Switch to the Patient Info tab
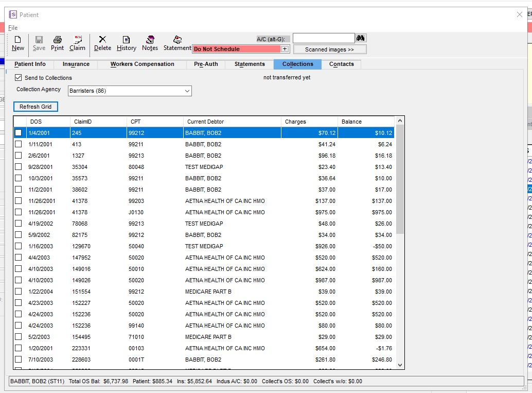Screen dimensions: 532x393 click(30, 64)
